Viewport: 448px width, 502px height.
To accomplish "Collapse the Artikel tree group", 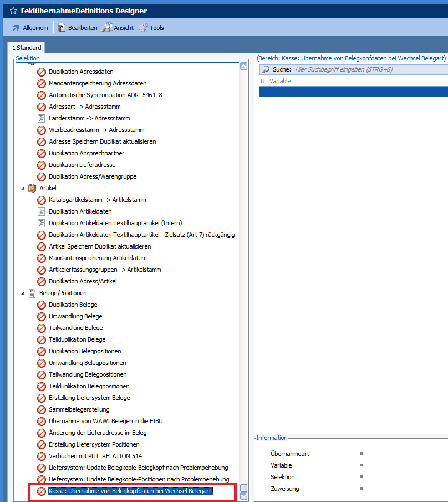I will coord(23,189).
